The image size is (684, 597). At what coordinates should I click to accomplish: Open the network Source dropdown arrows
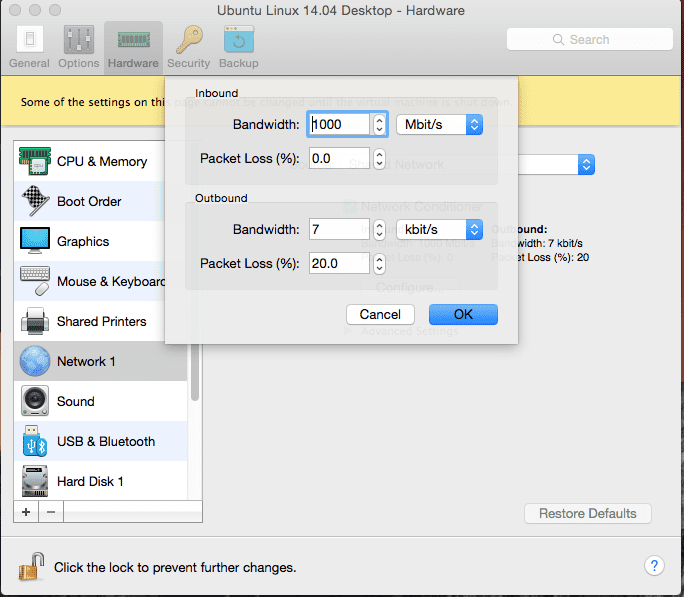point(586,164)
